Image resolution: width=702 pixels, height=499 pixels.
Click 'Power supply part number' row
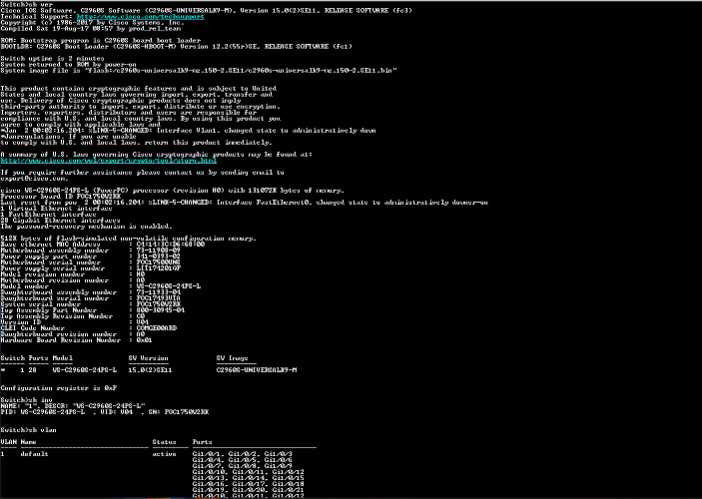pos(90,256)
